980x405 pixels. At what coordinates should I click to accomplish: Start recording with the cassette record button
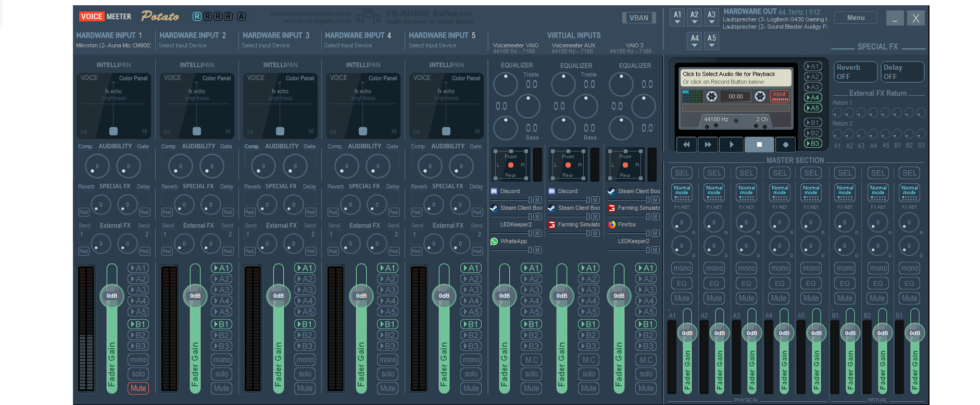click(x=786, y=145)
